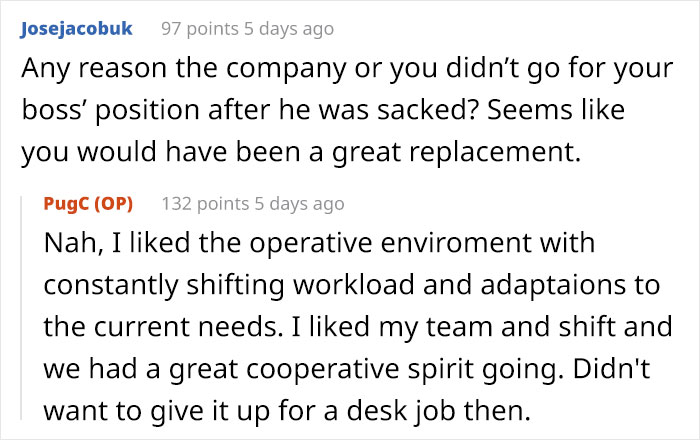Click the line starting 'constantly shifting workload'
The height and width of the screenshot is (440, 700).
[x=351, y=286]
